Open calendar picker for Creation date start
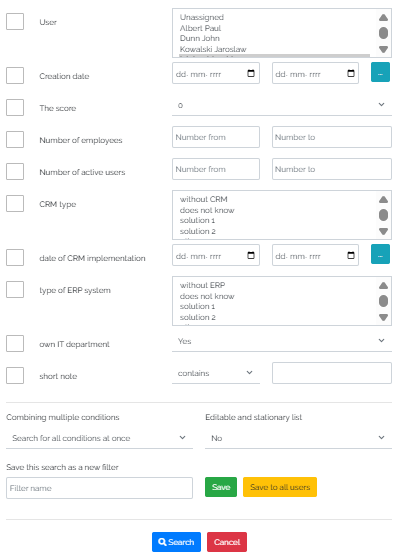The height and width of the screenshot is (558, 396). pyautogui.click(x=251, y=73)
